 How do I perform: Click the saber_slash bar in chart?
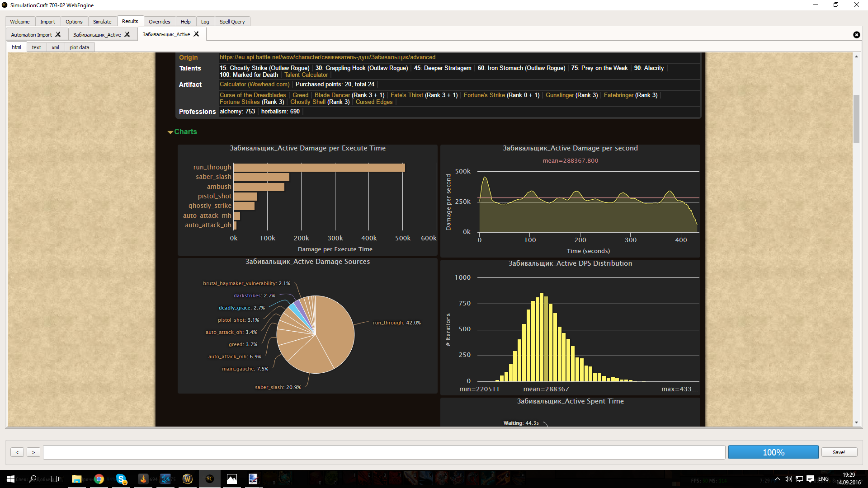click(x=261, y=177)
